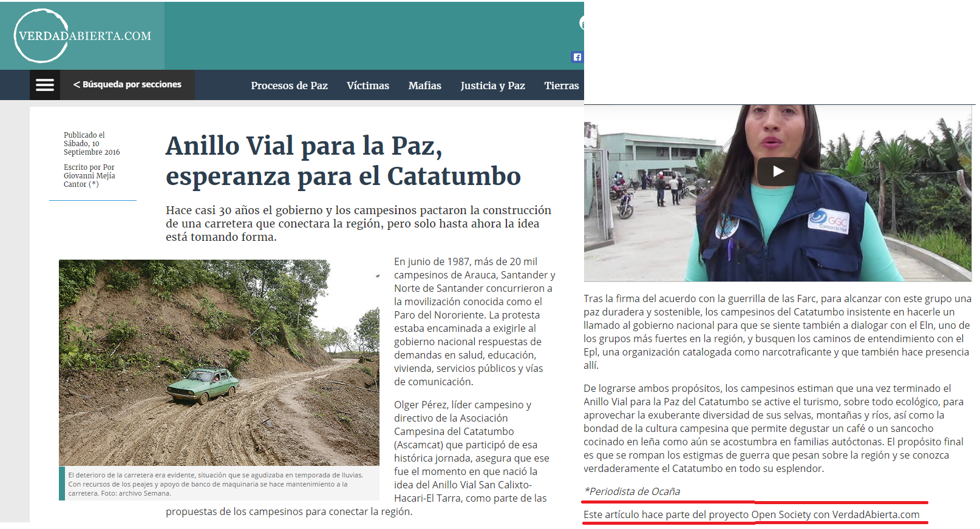Click the article title Anillo Vial para la Paz
This screenshot has width=980, height=529.
(343, 161)
